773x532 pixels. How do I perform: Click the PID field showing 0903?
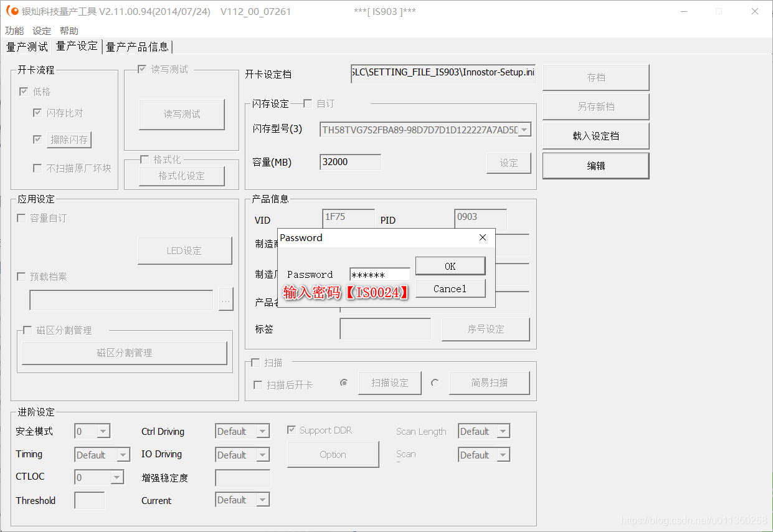click(x=480, y=219)
